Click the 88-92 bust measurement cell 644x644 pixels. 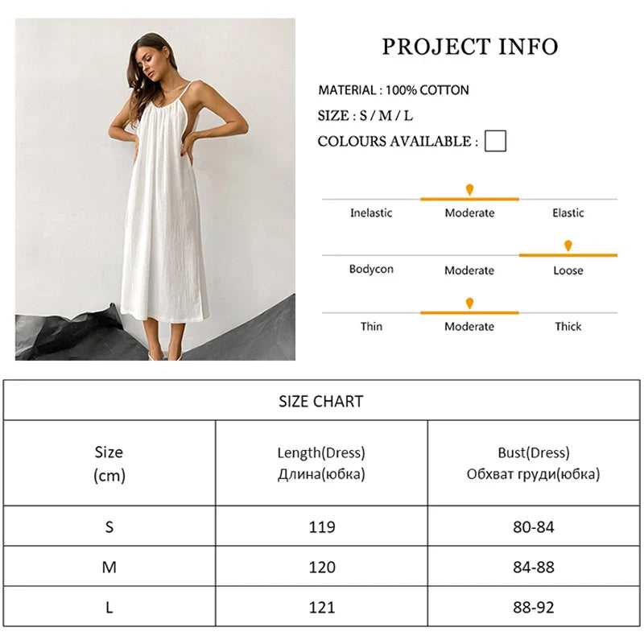pyautogui.click(x=533, y=608)
